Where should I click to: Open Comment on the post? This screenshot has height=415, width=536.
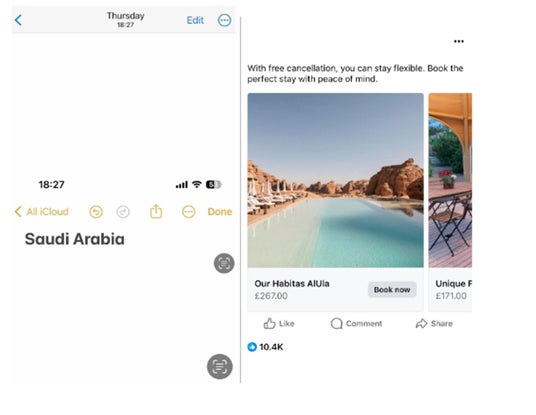(356, 323)
